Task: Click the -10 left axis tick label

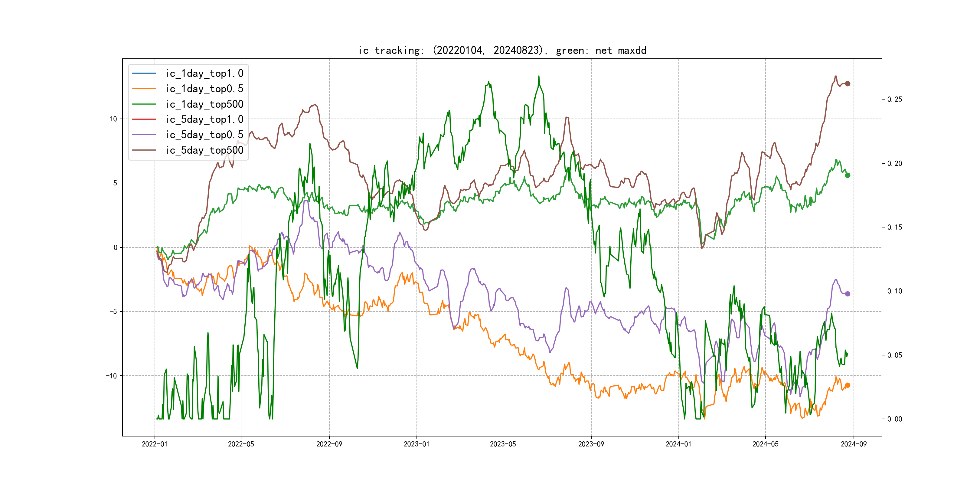Action: (112, 376)
